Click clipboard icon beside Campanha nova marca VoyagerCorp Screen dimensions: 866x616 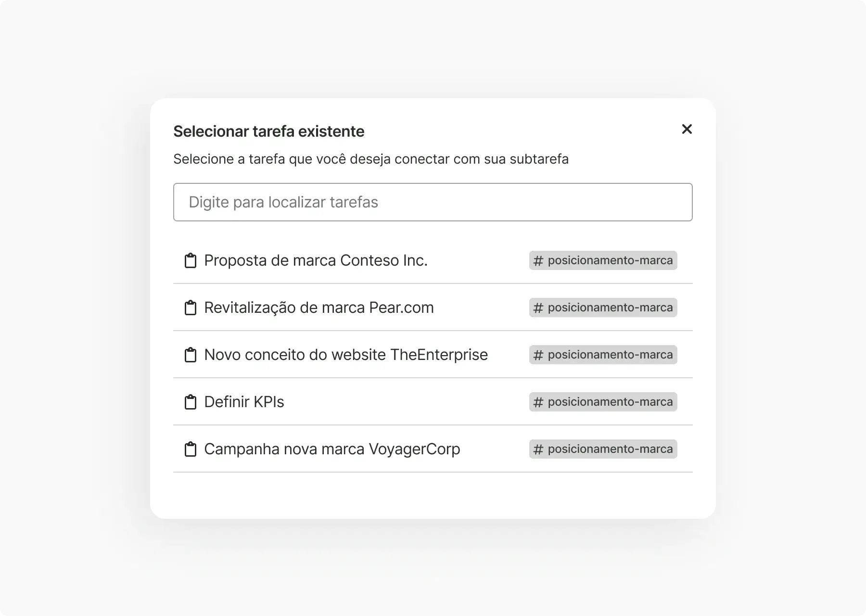pyautogui.click(x=191, y=449)
